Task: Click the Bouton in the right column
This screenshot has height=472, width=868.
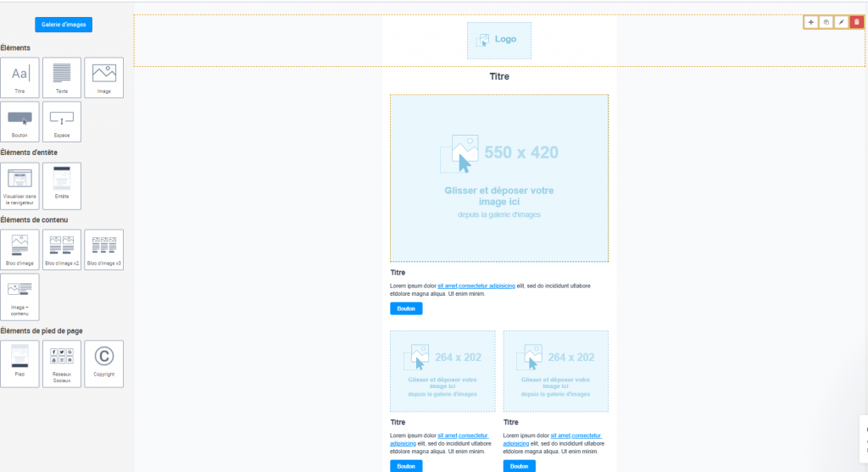Action: tap(520, 466)
